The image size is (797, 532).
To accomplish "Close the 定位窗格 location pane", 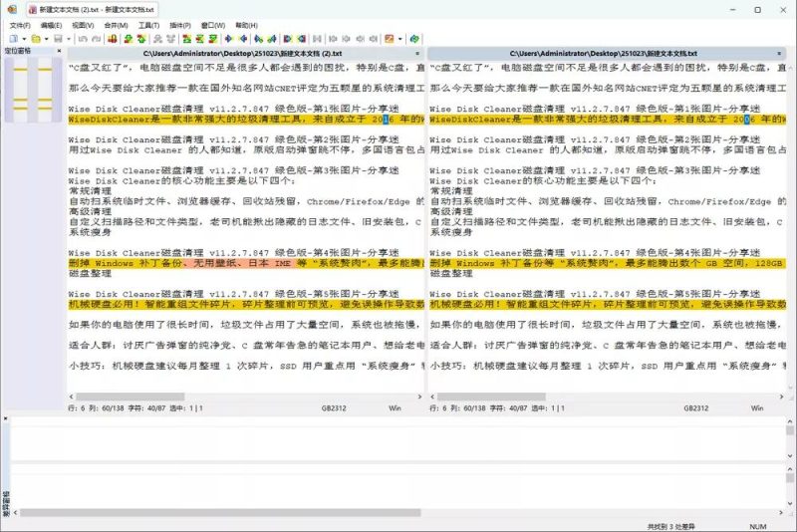I will click(59, 51).
